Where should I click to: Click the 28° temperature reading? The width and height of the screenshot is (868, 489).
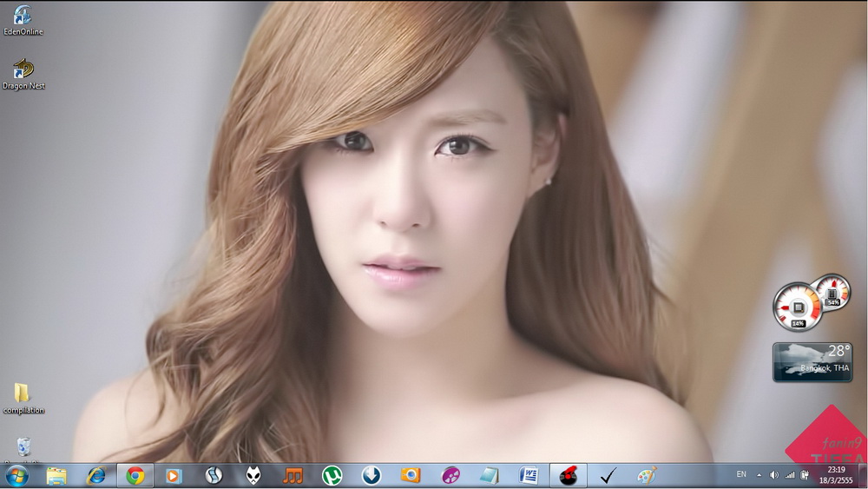(838, 351)
